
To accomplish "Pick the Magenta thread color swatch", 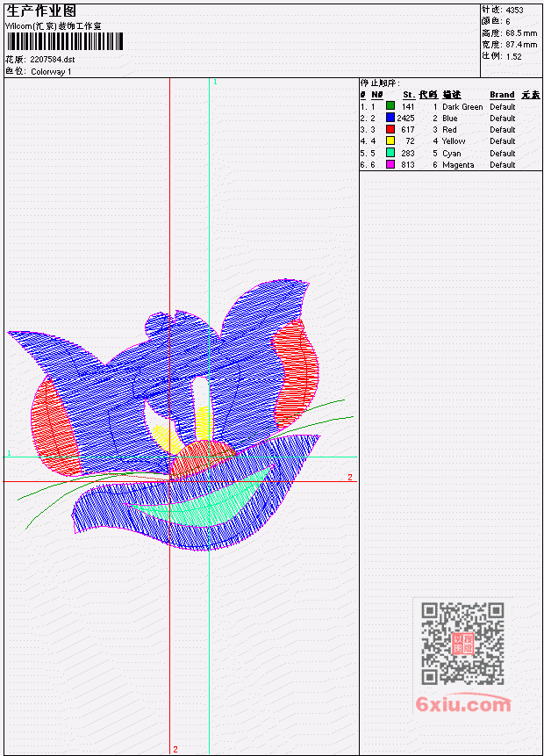I will 390,164.
